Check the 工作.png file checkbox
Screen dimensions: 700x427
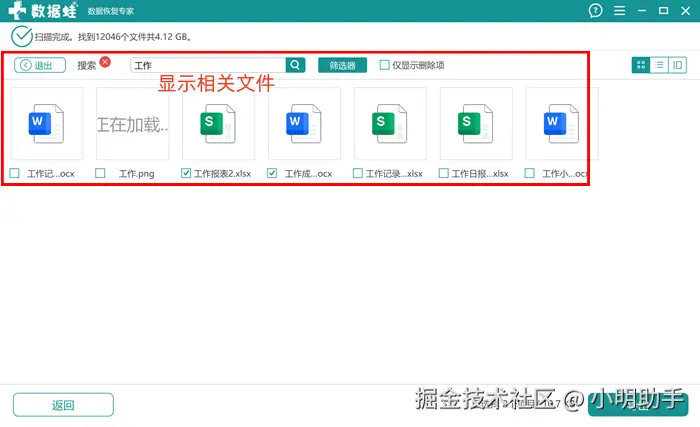click(x=100, y=173)
